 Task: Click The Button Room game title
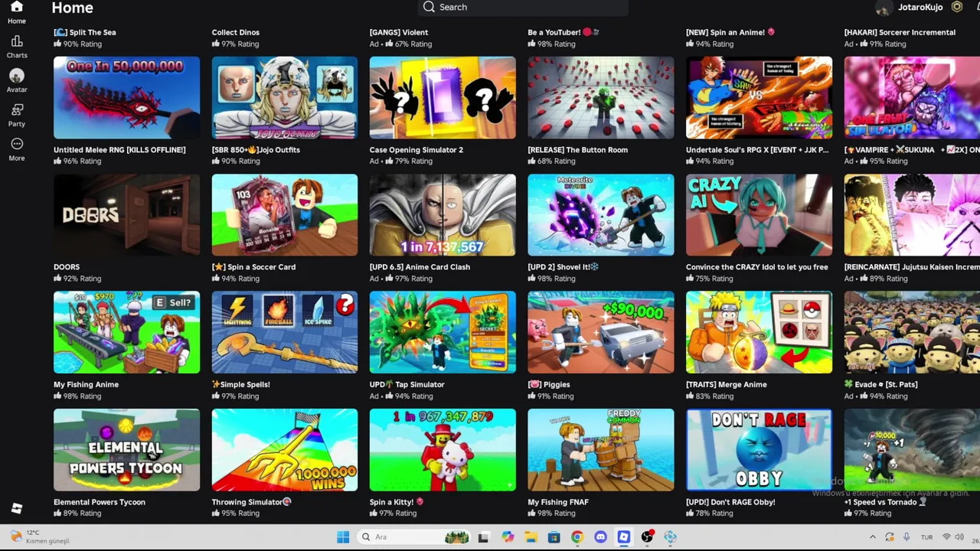577,150
